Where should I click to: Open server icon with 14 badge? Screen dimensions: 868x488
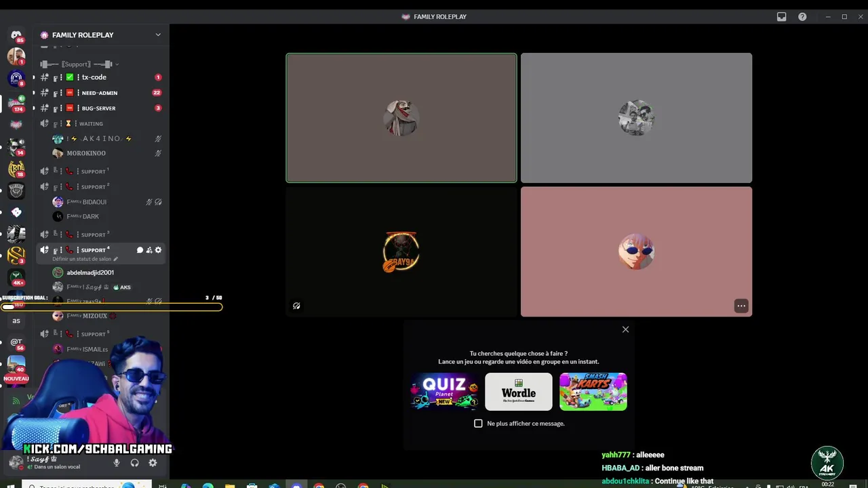(x=16, y=146)
